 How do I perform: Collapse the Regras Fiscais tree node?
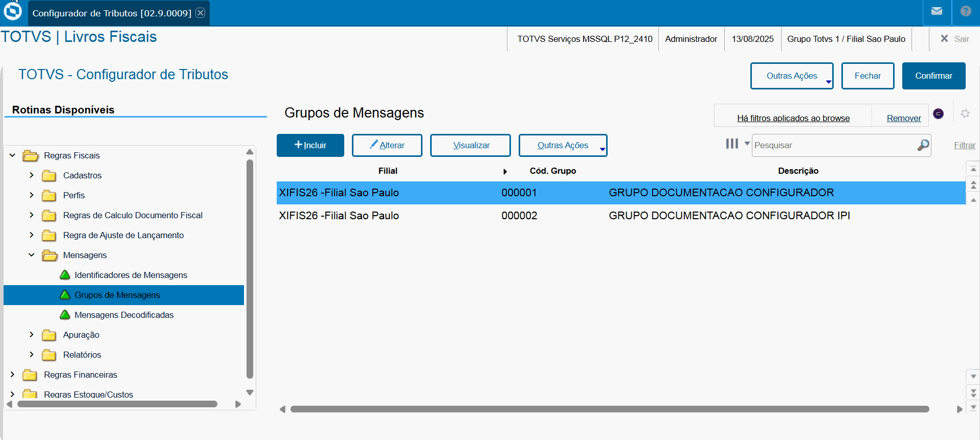click(12, 155)
